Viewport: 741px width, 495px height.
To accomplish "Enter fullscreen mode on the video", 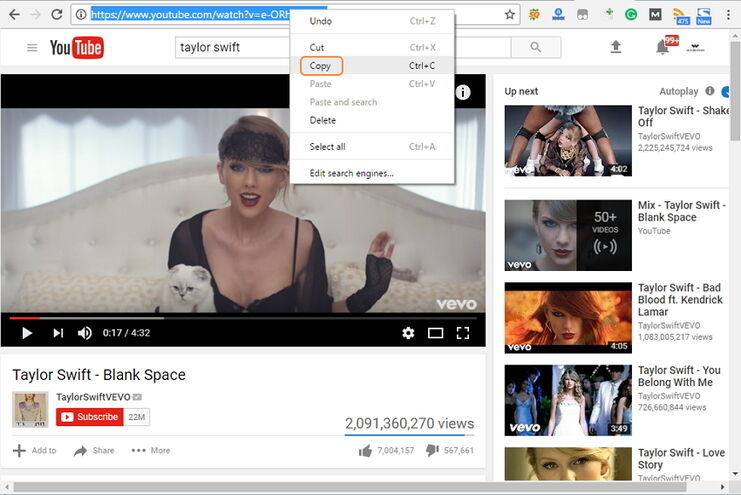I will tap(463, 333).
